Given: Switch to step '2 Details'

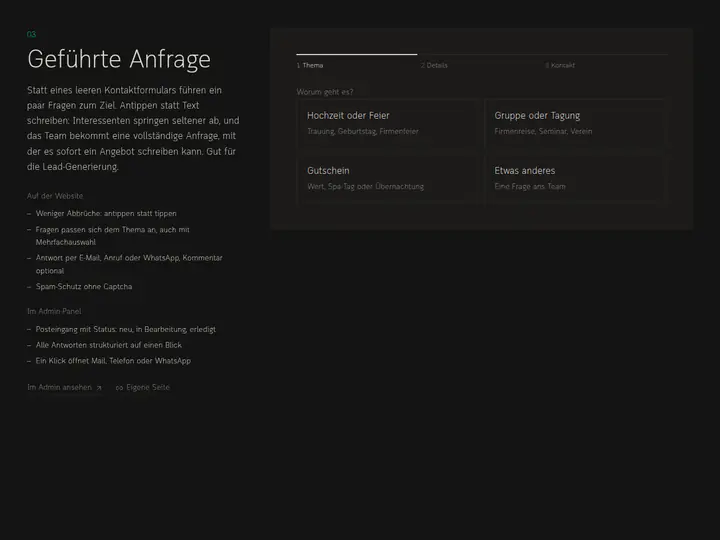Looking at the screenshot, I should (x=434, y=65).
